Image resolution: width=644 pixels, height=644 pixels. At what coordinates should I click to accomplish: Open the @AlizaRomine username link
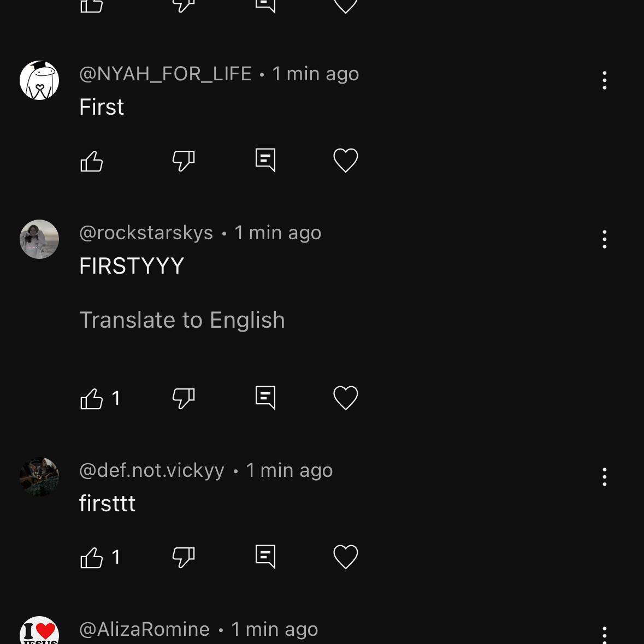click(x=145, y=629)
